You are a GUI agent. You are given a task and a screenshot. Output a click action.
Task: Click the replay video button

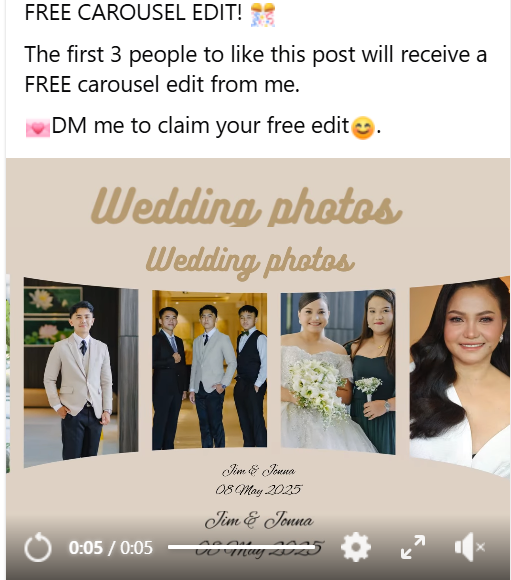[x=37, y=547]
